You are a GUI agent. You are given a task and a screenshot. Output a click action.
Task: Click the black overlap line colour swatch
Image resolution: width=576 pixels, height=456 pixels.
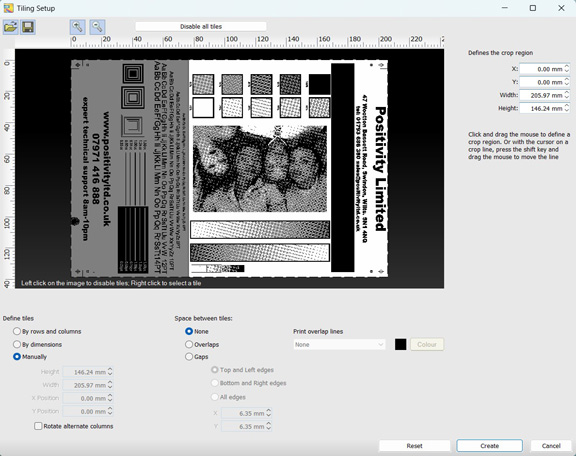point(400,345)
